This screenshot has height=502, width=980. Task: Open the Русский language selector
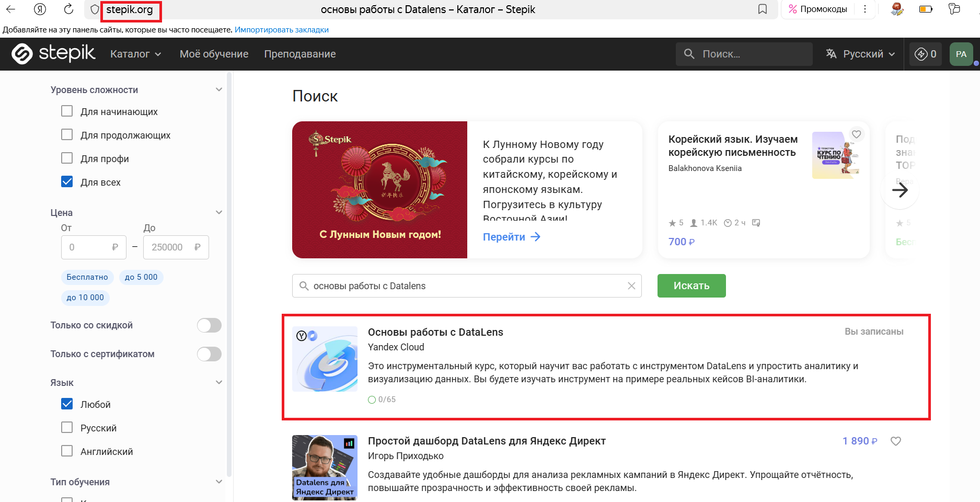(860, 54)
